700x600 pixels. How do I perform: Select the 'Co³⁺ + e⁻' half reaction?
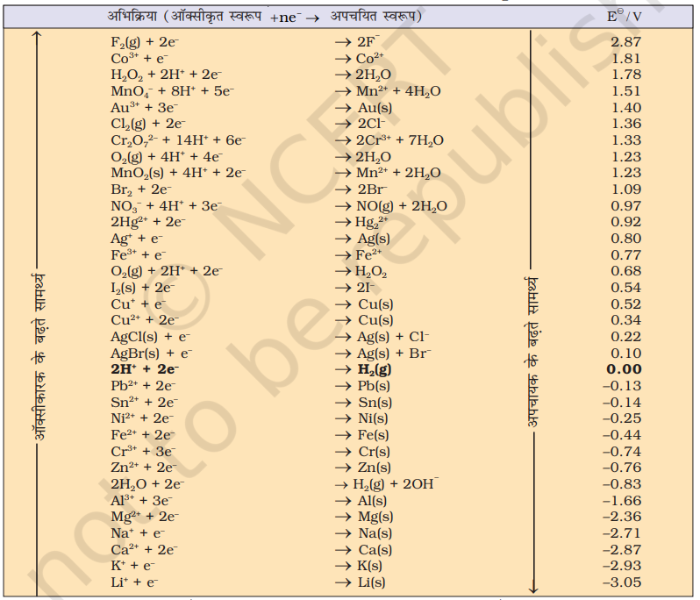pos(139,59)
